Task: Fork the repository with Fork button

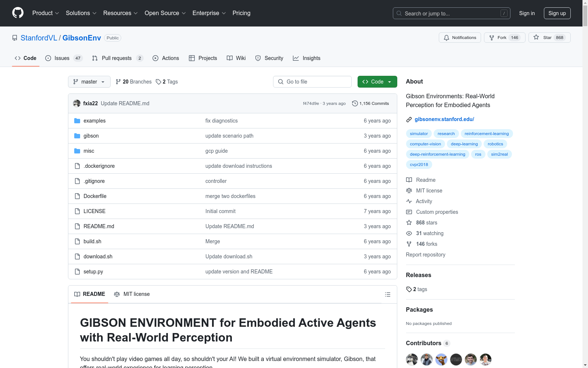Action: [x=505, y=38]
